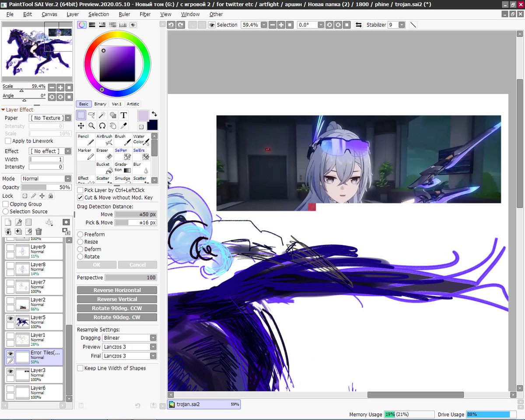This screenshot has height=420, width=525.
Task: Choose the Blur tool
Action: coord(141,168)
